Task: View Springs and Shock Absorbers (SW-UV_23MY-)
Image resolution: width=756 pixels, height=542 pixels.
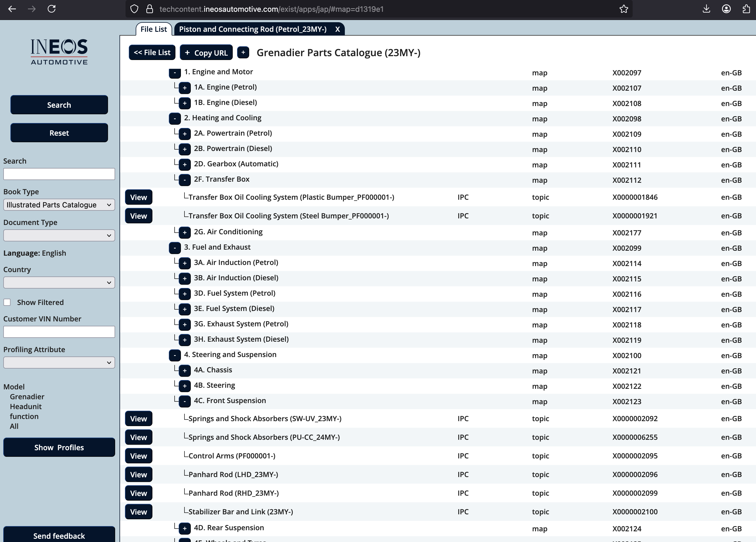Action: coord(139,419)
